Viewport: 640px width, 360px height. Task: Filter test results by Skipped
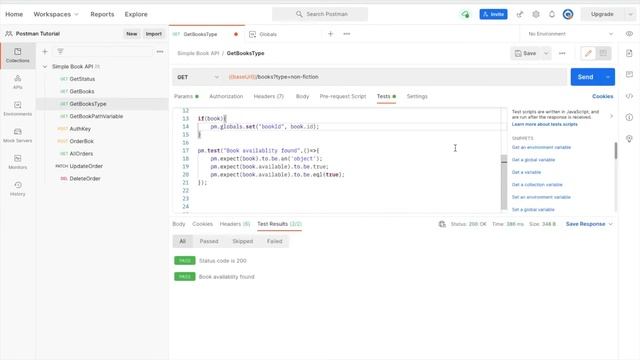[x=243, y=241]
